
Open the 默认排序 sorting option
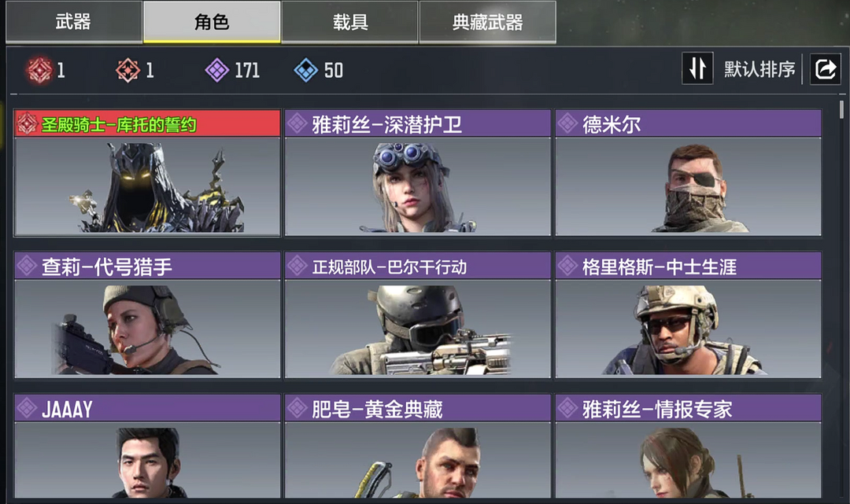coord(759,69)
